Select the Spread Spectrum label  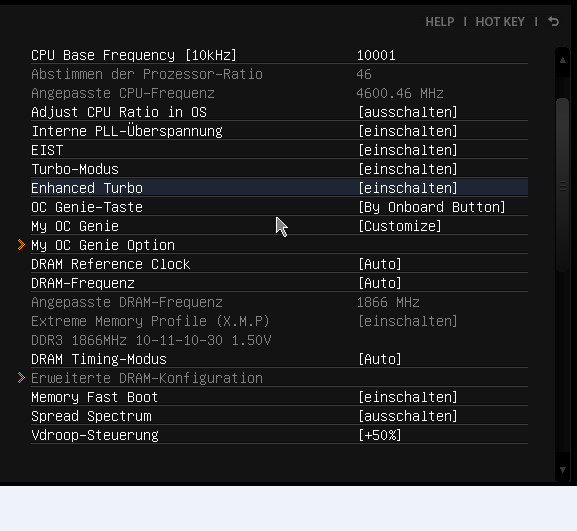coord(91,416)
